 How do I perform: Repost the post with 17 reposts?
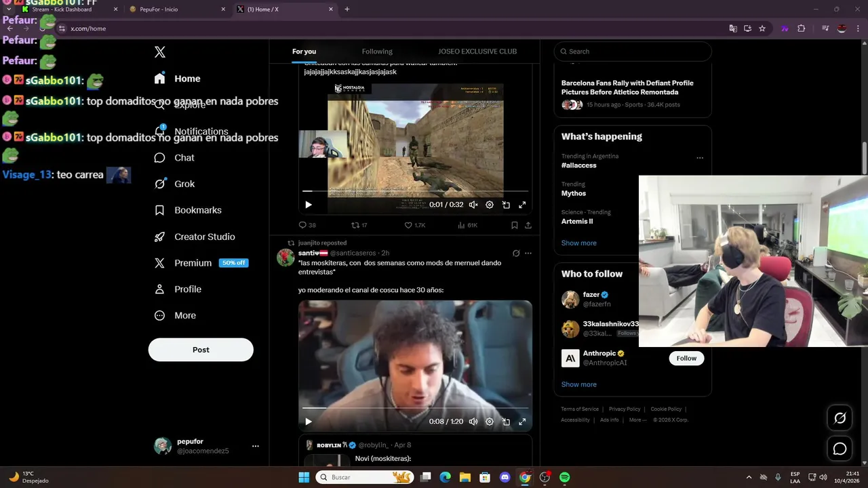(359, 225)
